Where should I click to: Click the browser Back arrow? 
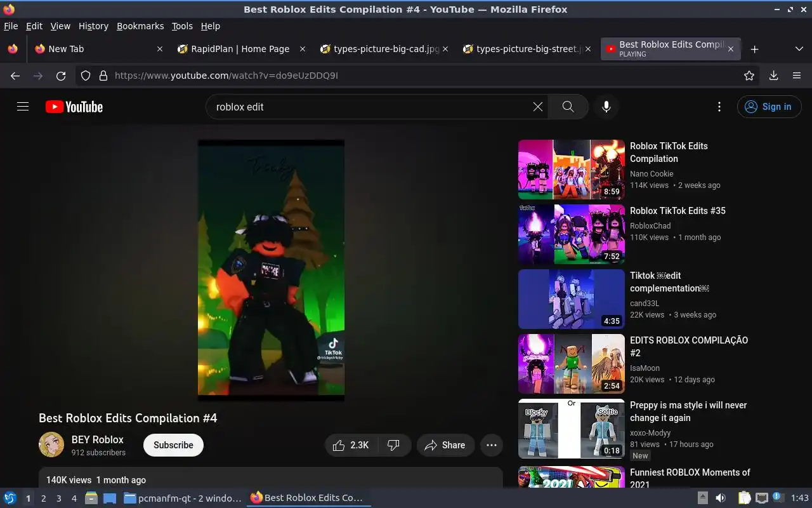pos(15,76)
